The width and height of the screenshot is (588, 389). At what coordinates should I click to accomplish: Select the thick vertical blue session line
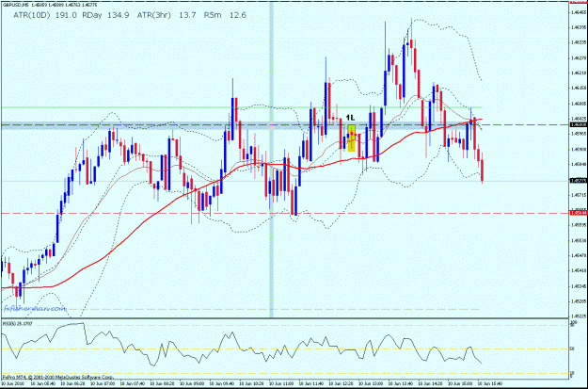271,161
